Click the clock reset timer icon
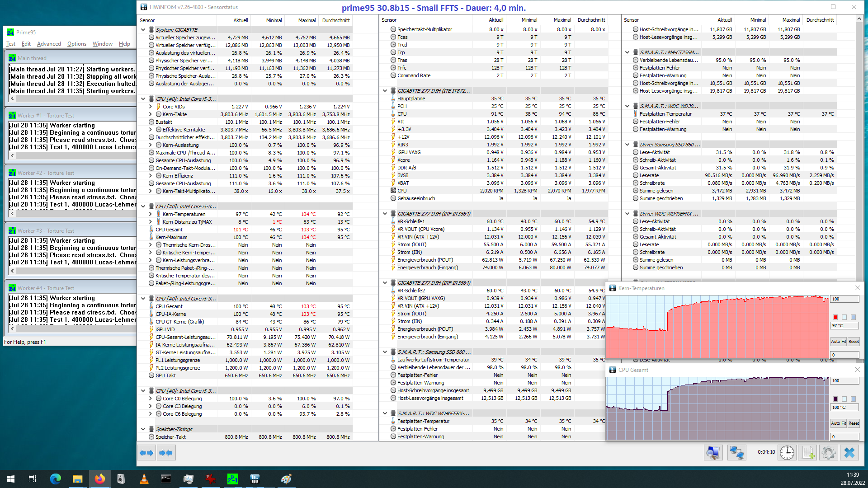 click(787, 453)
